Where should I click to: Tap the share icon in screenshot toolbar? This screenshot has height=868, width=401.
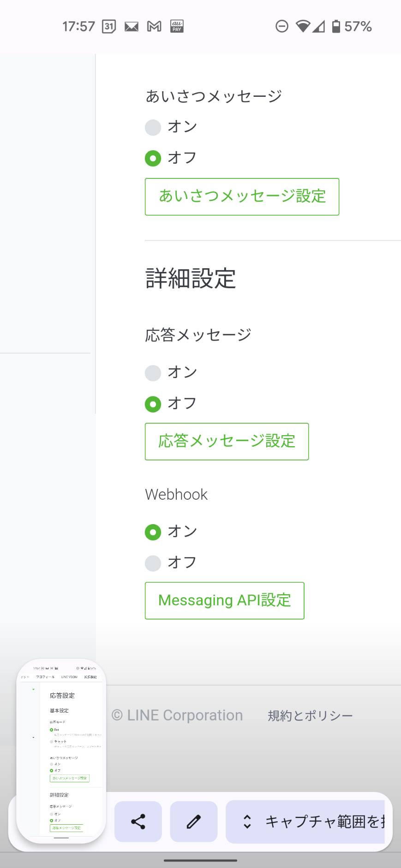(x=138, y=821)
